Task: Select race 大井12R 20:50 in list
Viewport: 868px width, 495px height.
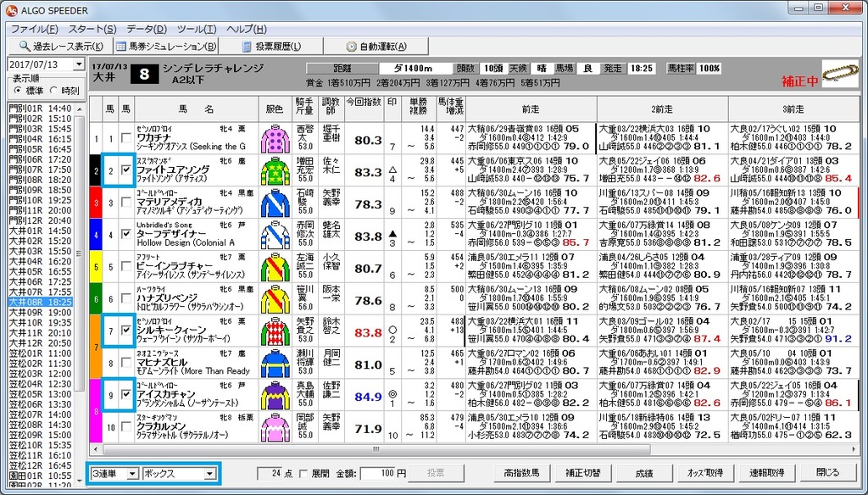Action: [x=41, y=343]
